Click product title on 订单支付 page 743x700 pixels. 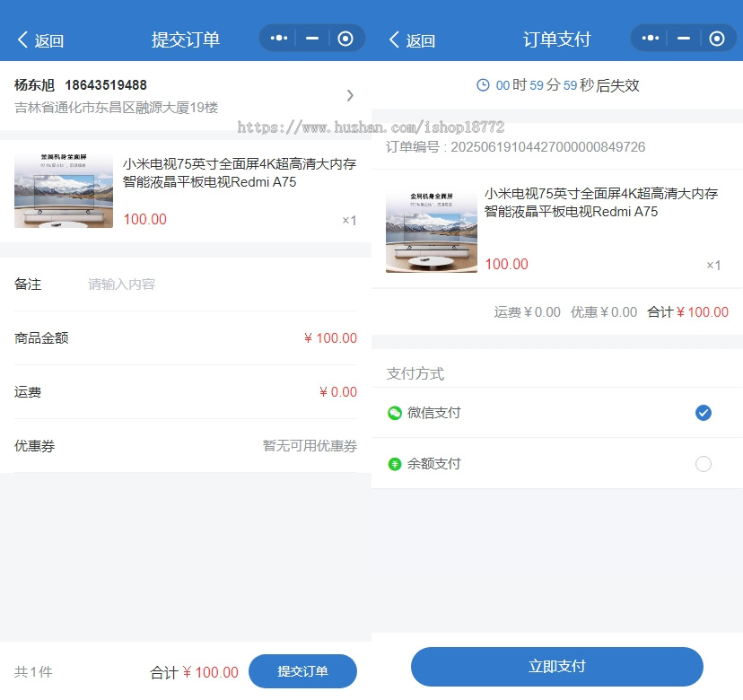coord(601,202)
